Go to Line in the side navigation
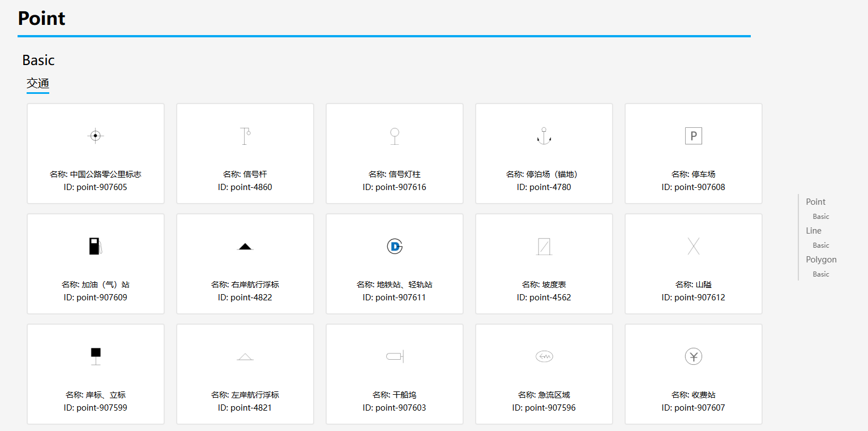The image size is (868, 431). click(814, 231)
